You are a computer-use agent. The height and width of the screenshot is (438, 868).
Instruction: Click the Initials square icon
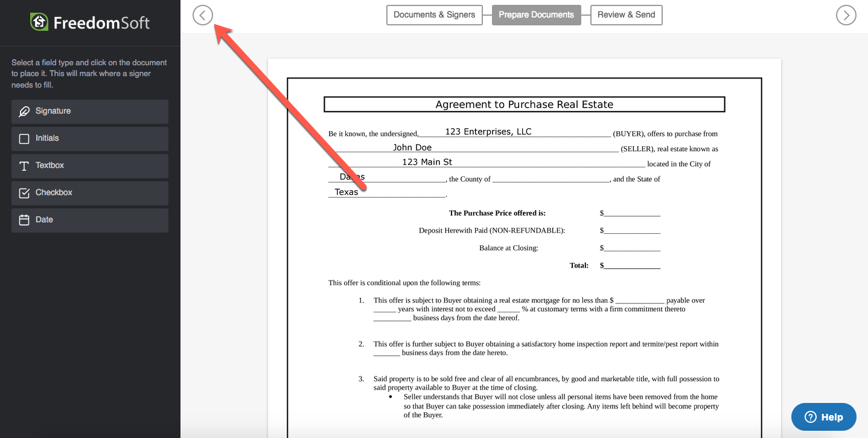[x=24, y=139]
